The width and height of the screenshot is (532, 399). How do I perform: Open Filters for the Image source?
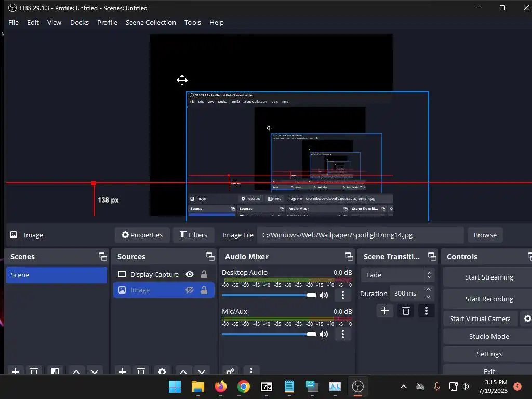coord(193,235)
